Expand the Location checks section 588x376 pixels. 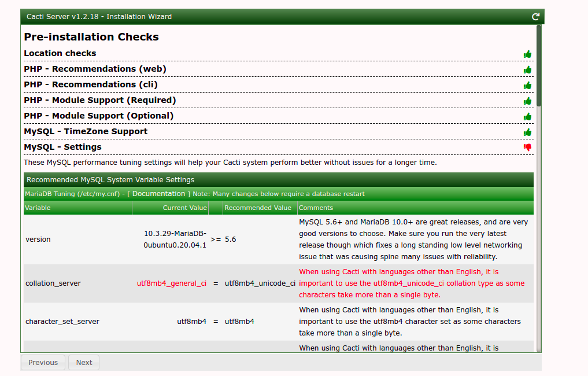point(60,53)
